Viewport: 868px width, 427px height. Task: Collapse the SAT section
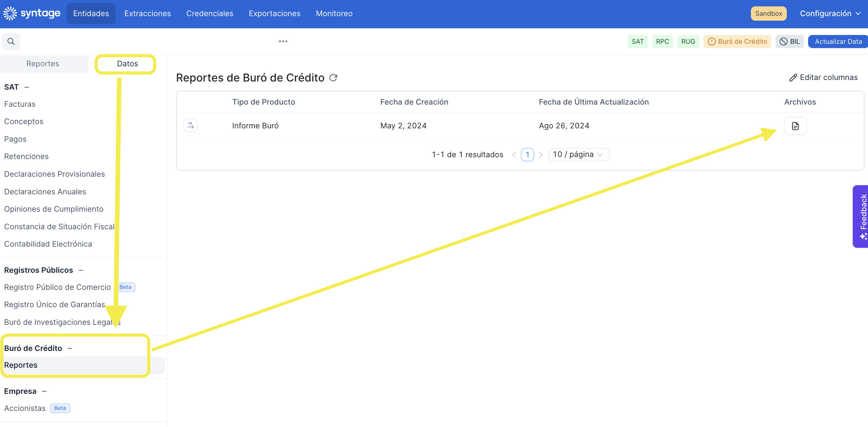click(x=27, y=87)
